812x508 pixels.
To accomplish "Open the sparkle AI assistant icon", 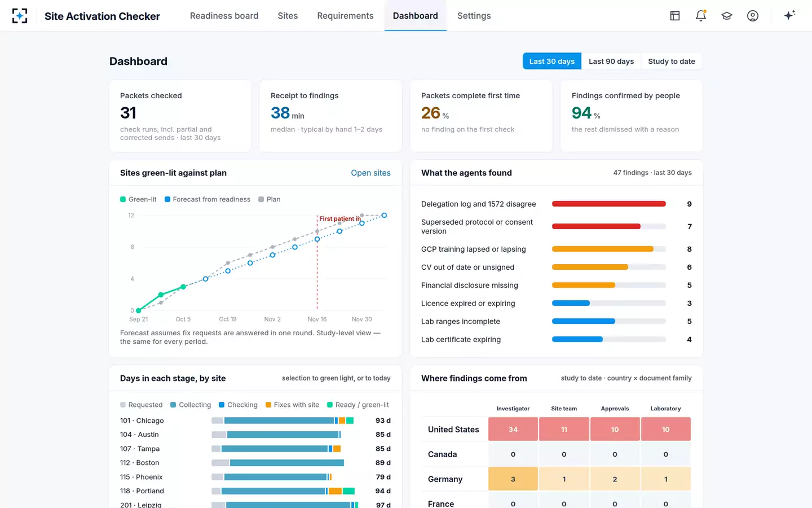I will [x=789, y=16].
